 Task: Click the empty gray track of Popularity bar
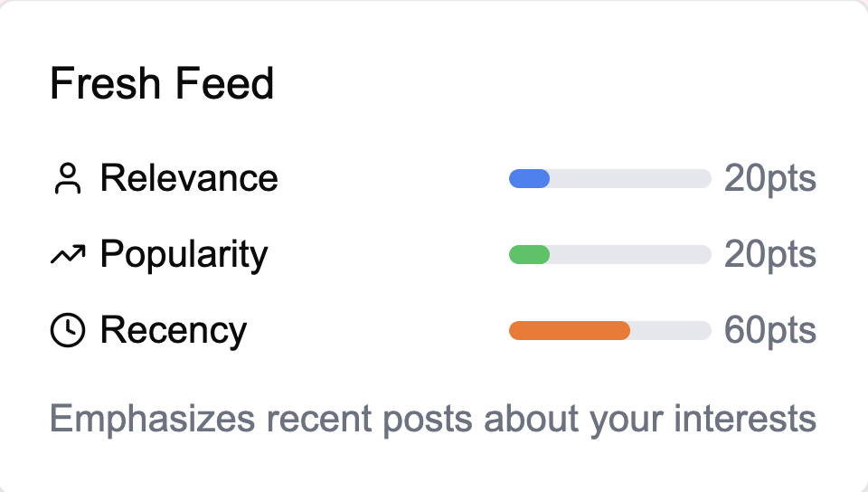pos(630,255)
